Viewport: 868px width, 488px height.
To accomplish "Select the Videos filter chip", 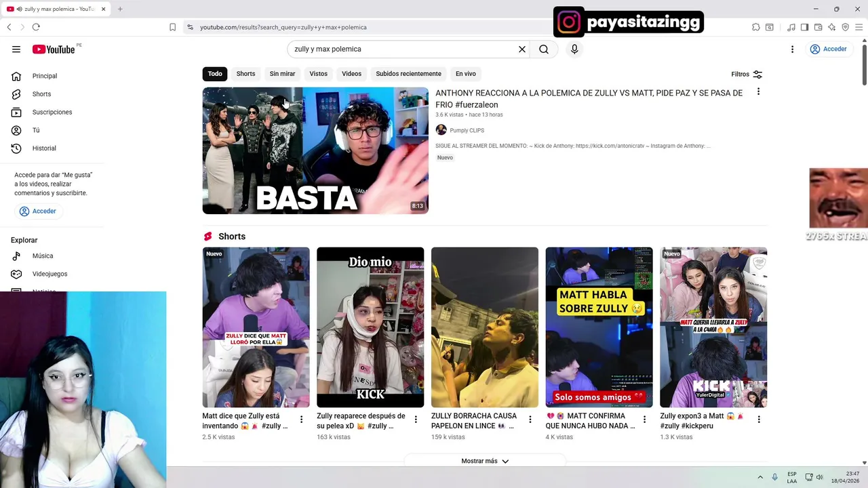I will [351, 74].
